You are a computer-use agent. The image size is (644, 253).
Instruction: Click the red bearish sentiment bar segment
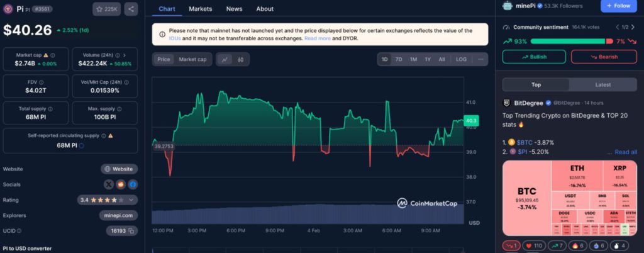point(609,41)
